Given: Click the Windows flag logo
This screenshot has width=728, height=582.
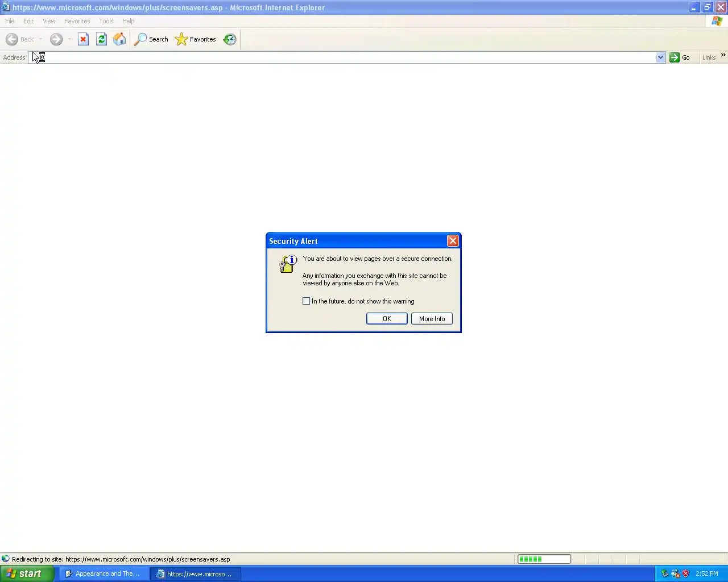Looking at the screenshot, I should pyautogui.click(x=717, y=21).
